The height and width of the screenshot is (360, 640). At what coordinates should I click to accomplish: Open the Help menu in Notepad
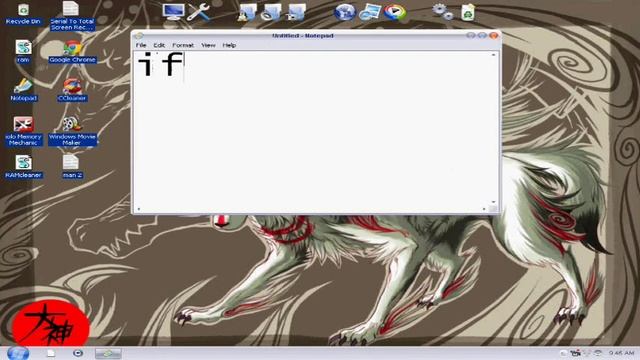(229, 45)
